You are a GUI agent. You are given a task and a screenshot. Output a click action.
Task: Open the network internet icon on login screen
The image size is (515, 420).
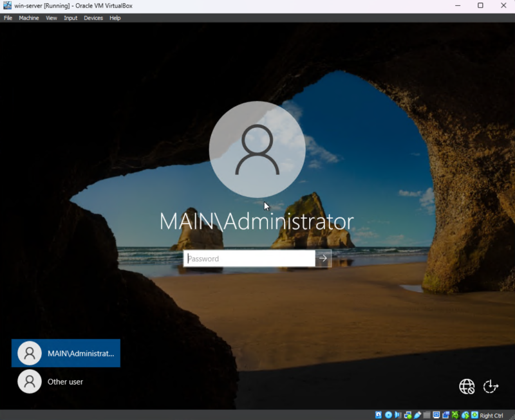(467, 386)
